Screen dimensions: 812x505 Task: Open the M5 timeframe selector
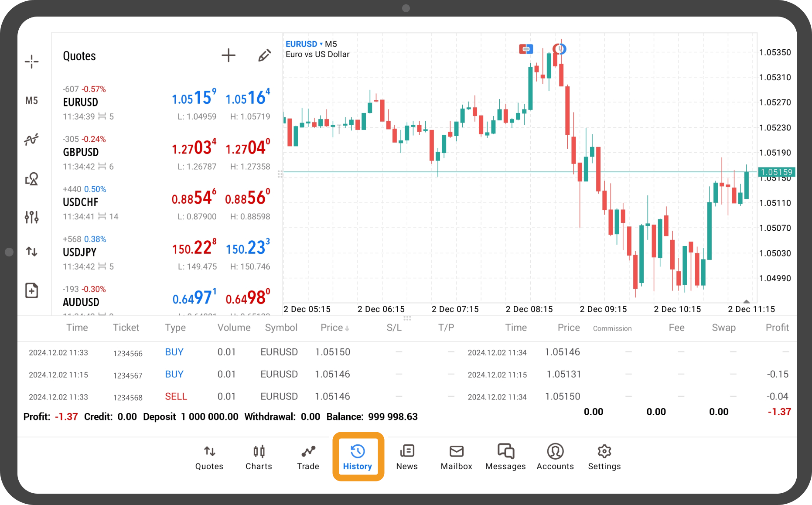31,101
